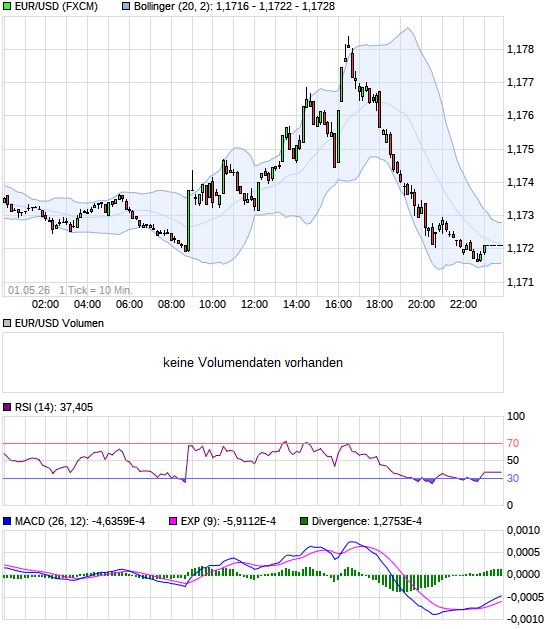The image size is (545, 629).
Task: Click the RSI 100 axis label
Action: pos(516,416)
